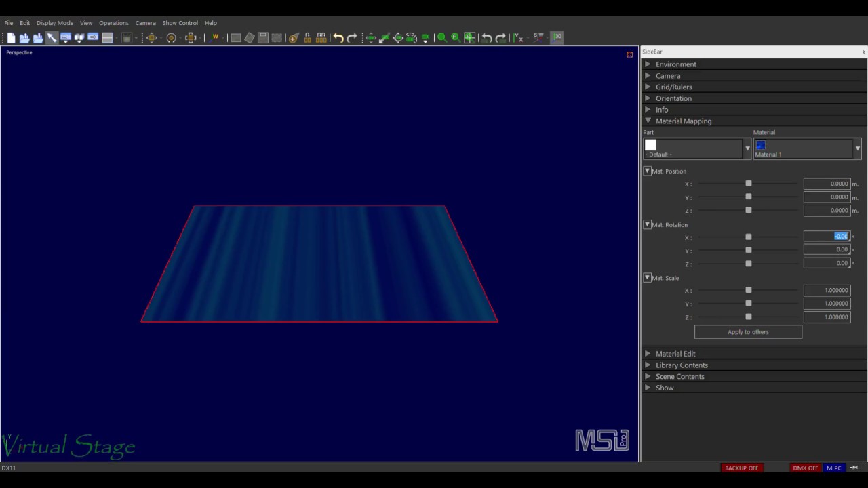Click the scale object tool icon
868x488 pixels.
[x=191, y=38]
